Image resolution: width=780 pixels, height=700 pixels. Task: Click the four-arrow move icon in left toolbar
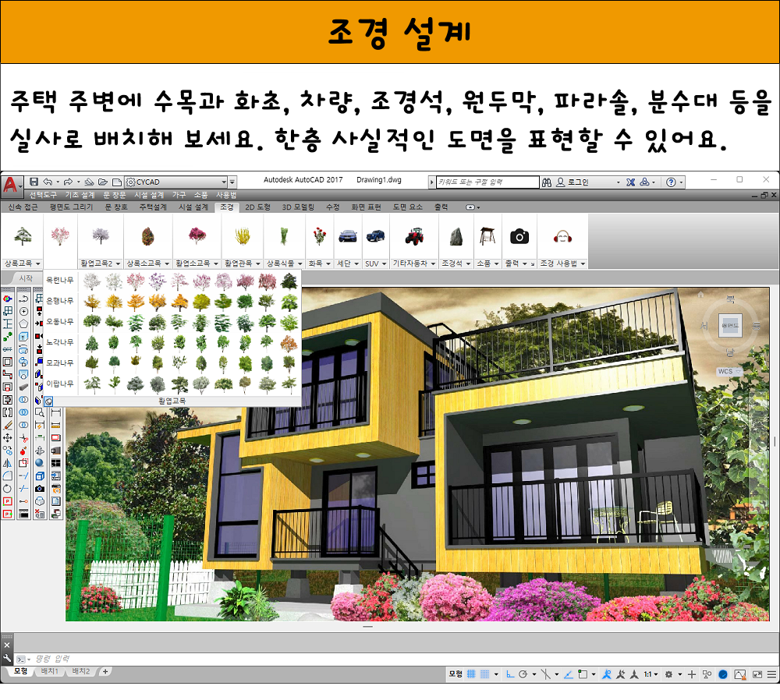click(8, 439)
